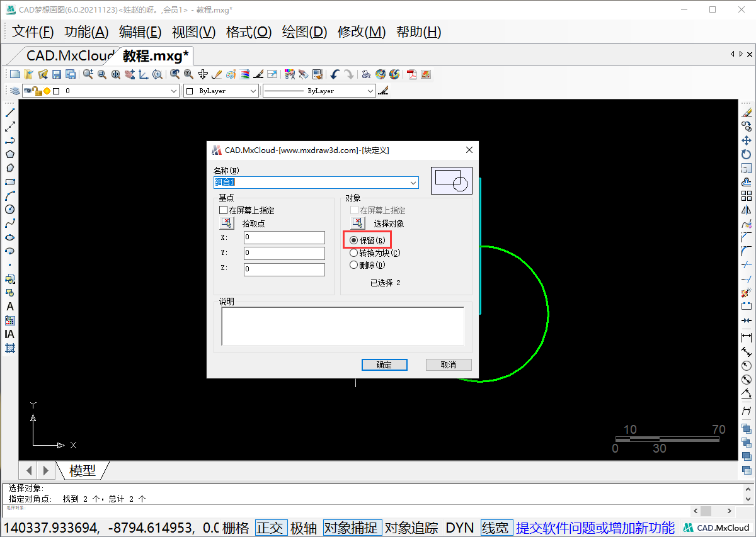This screenshot has height=537, width=756.
Task: Select the Arc drawing tool
Action: tap(10, 196)
